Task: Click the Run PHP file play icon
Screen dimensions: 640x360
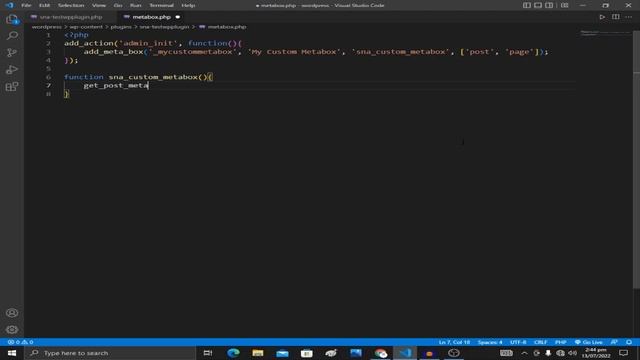Action: 602,17
